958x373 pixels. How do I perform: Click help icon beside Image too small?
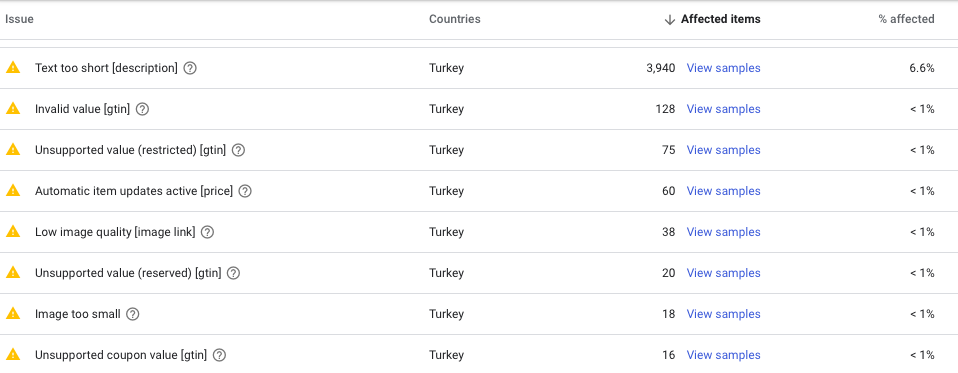click(133, 314)
